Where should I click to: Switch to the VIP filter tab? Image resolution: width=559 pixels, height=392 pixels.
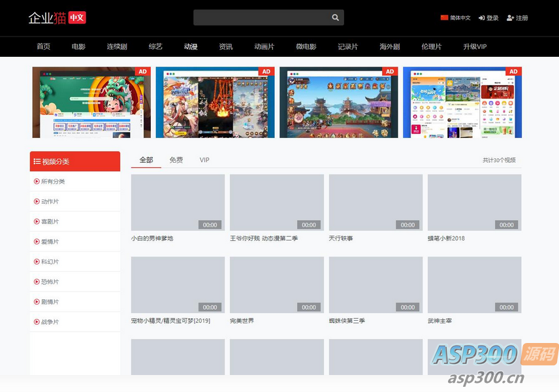[x=204, y=160]
